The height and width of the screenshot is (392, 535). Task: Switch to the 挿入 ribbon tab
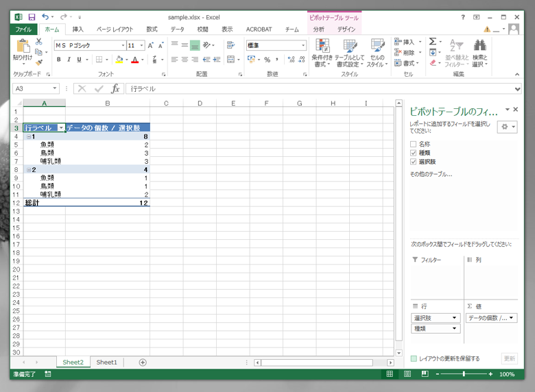(x=78, y=29)
